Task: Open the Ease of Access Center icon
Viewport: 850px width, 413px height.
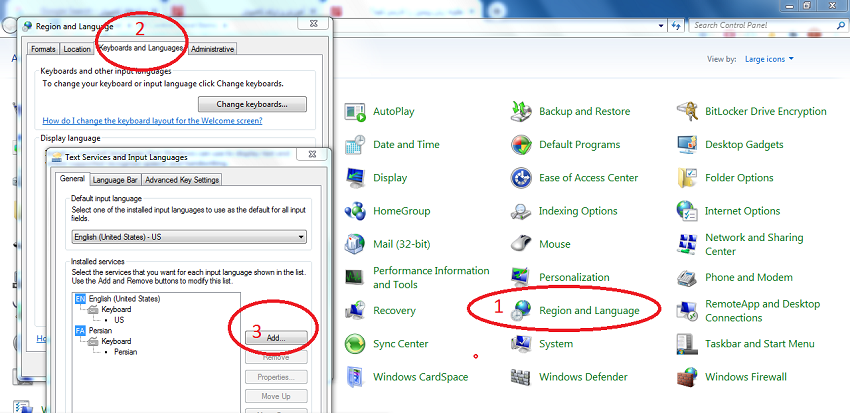Action: (x=521, y=178)
